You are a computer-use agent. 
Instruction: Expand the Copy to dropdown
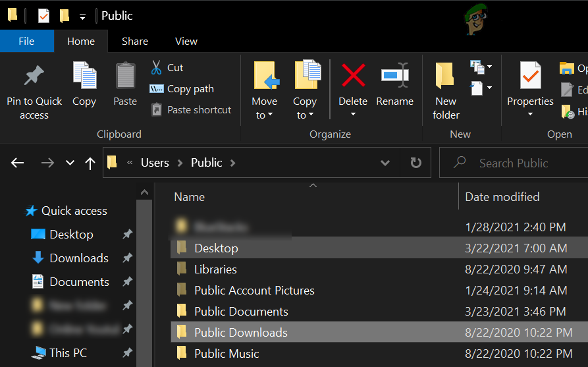point(304,115)
